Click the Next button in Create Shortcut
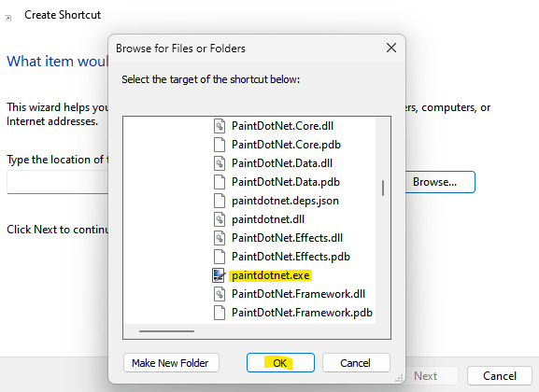This screenshot has height=392, width=539. pos(432,376)
